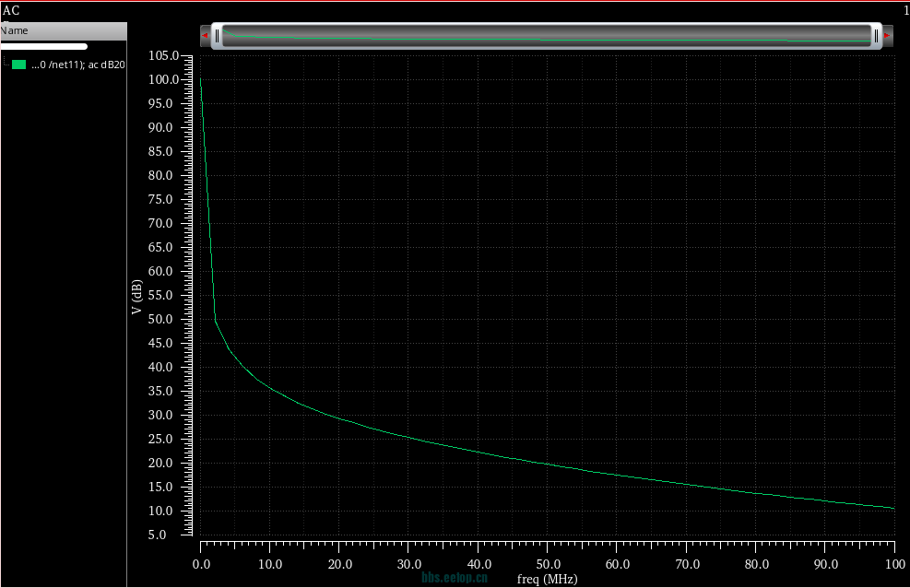Click the left red arrow on zoom strip
The image size is (910, 588).
tap(205, 36)
